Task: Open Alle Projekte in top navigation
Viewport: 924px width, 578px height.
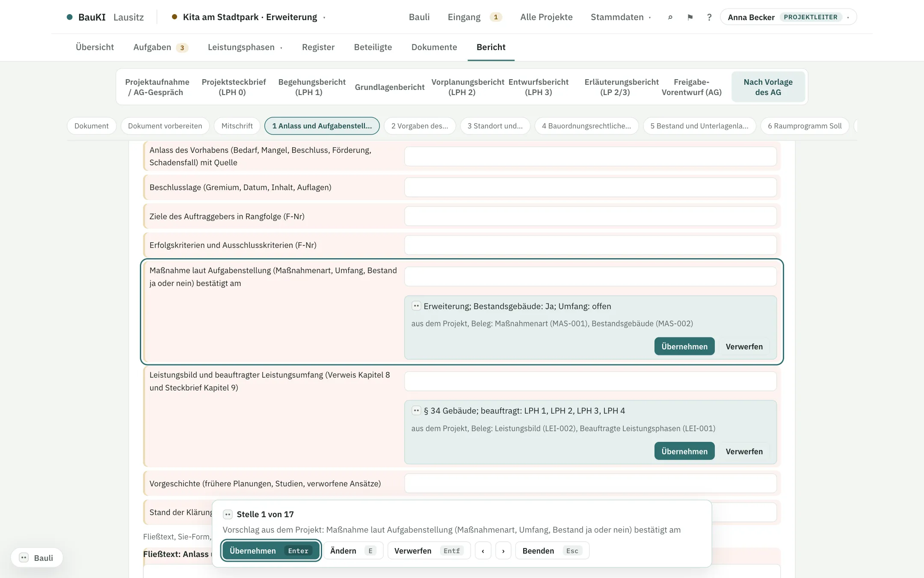Action: tap(546, 17)
